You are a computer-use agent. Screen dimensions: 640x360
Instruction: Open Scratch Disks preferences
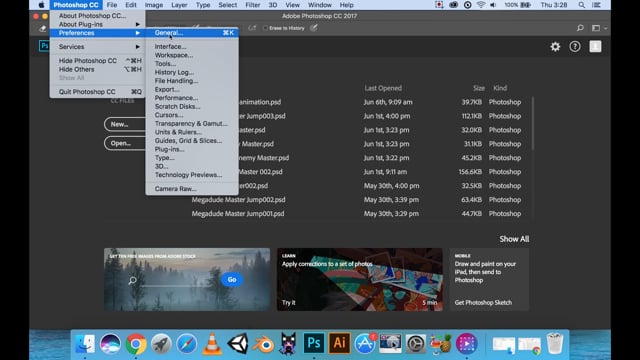pos(192,107)
